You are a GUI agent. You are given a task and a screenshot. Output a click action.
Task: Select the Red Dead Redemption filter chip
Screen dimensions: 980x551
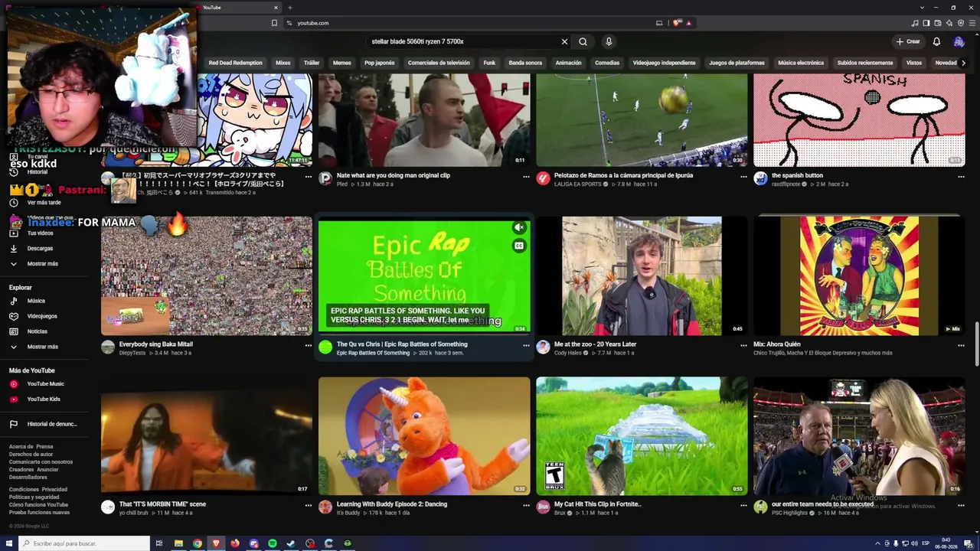point(235,63)
